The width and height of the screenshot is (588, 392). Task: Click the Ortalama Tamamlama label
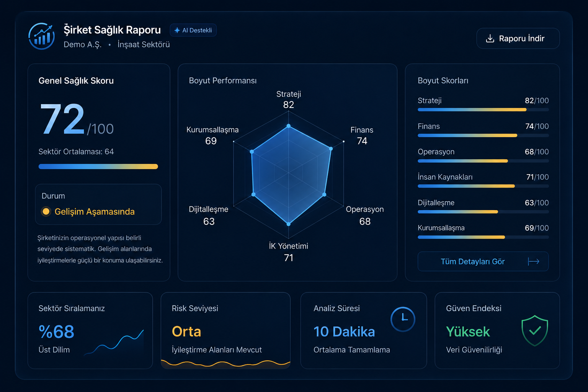352,350
